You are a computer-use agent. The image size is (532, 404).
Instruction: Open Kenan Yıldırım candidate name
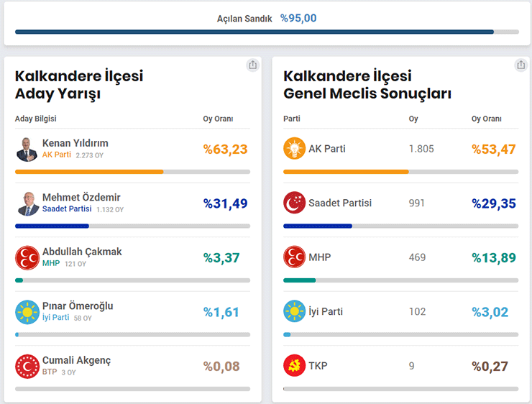(75, 143)
